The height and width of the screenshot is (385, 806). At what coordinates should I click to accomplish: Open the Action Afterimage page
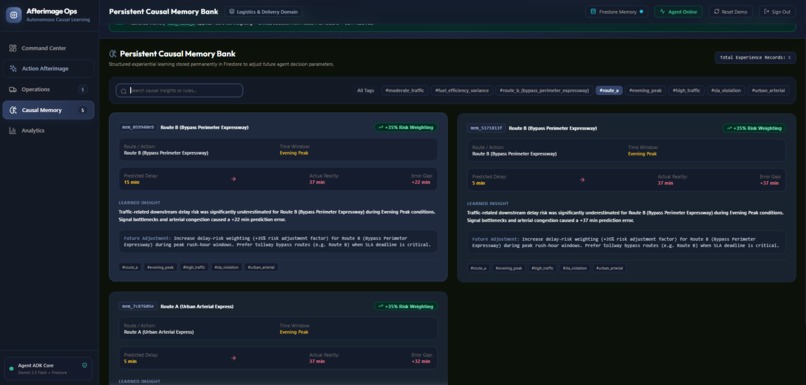(48, 68)
